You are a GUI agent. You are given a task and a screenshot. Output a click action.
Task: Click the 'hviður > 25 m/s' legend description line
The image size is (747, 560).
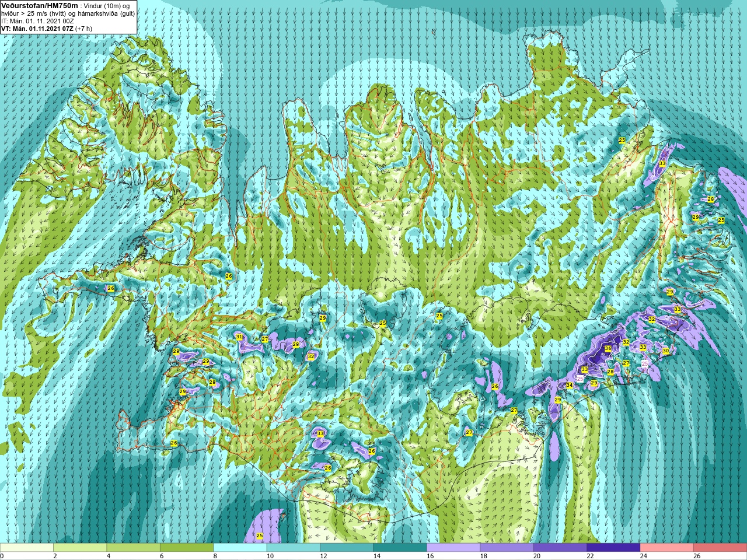[x=68, y=13]
